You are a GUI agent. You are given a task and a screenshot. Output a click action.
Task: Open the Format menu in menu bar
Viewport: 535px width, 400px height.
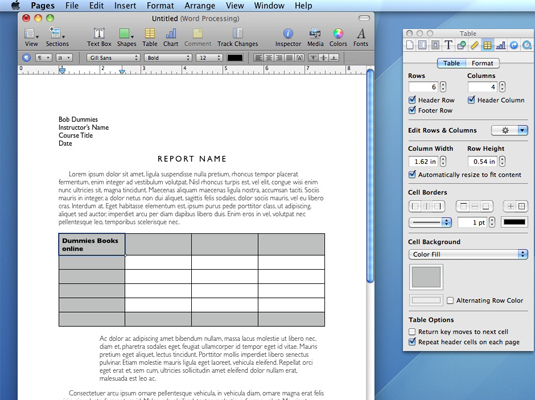160,5
